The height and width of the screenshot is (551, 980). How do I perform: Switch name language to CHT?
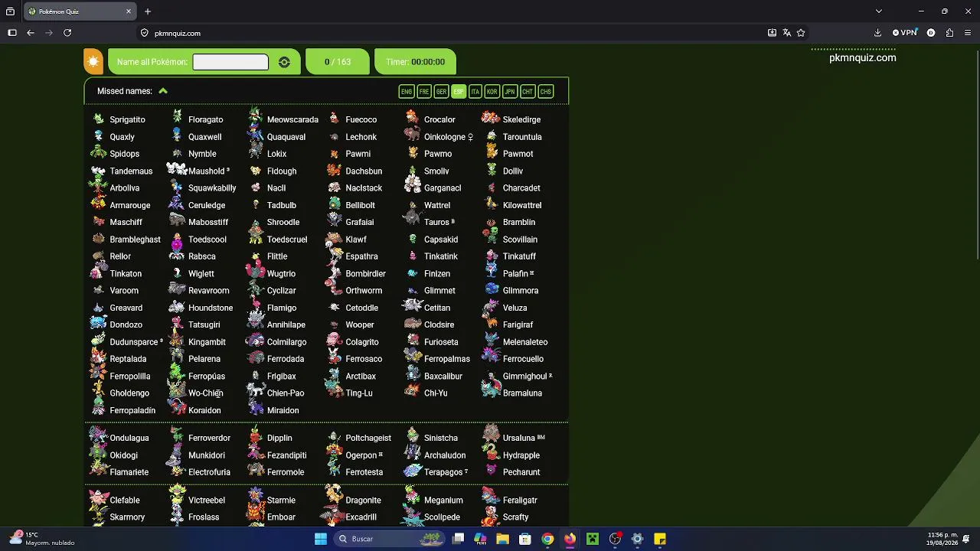[527, 91]
